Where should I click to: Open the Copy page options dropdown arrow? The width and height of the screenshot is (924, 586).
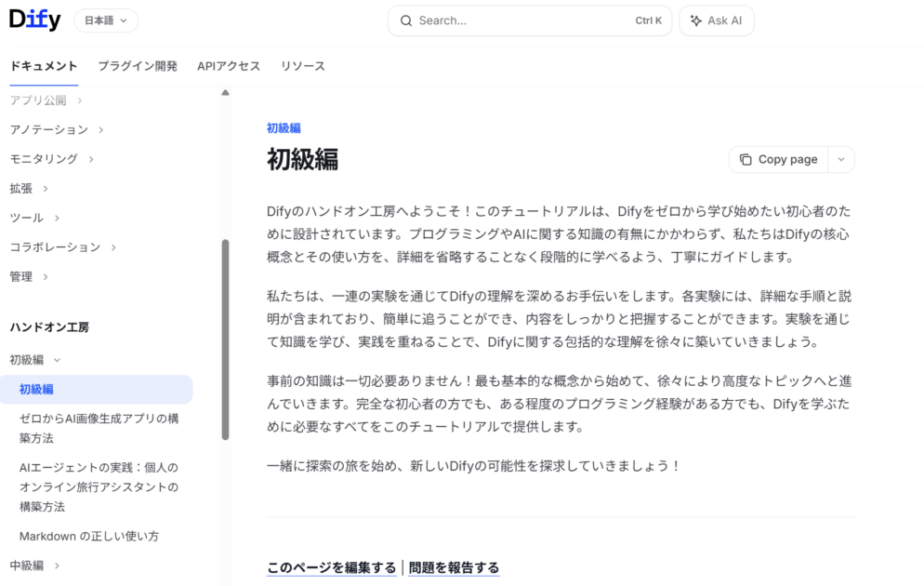coord(841,160)
